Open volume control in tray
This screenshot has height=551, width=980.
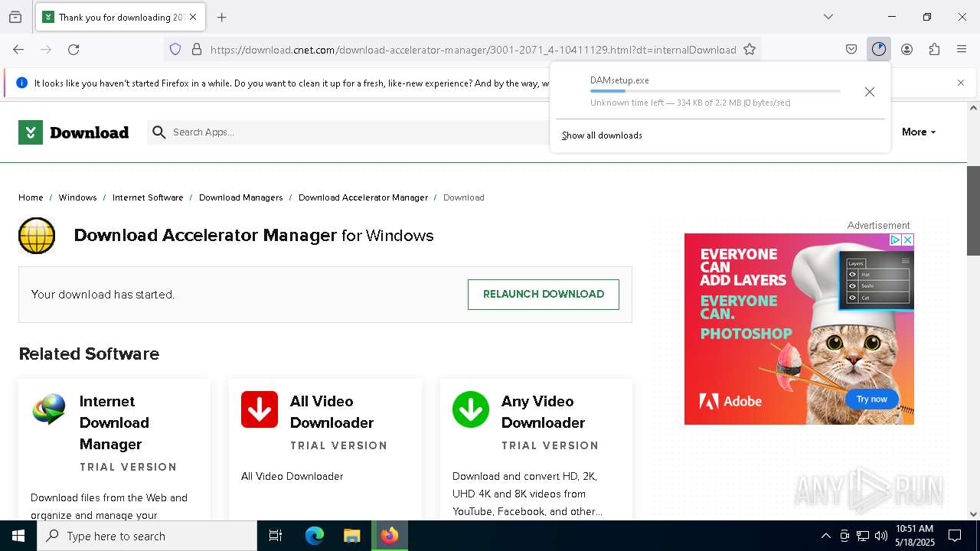point(881,536)
